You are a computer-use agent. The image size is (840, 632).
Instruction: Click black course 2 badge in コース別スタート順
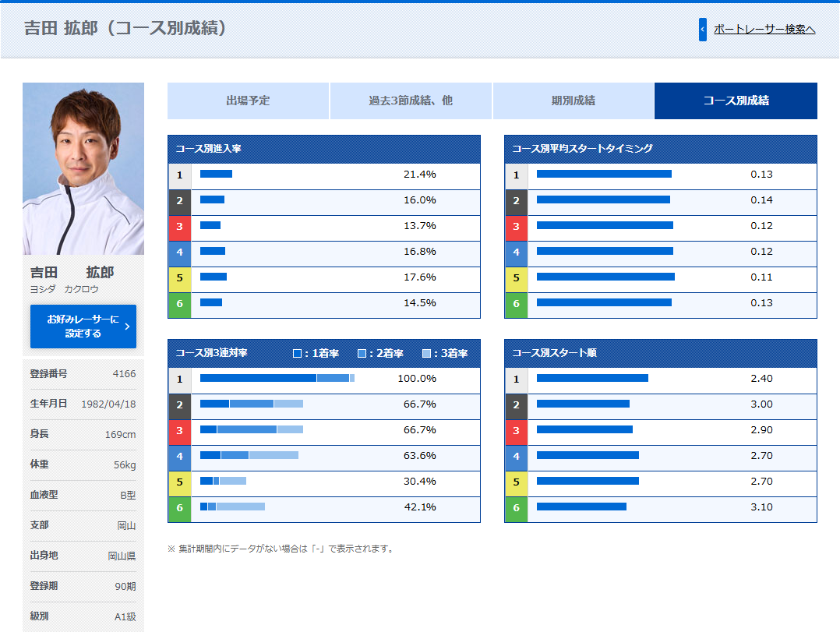517,405
